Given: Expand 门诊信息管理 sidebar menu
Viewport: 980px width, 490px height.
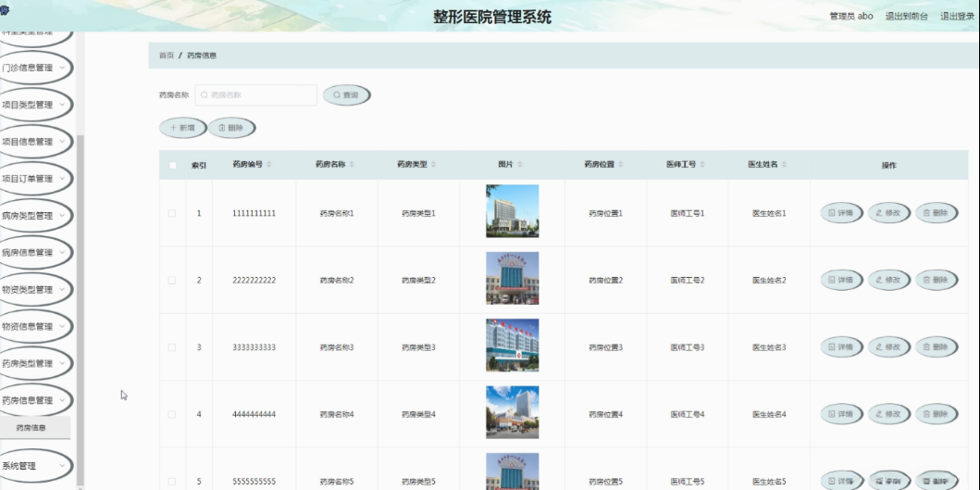Looking at the screenshot, I should 34,68.
